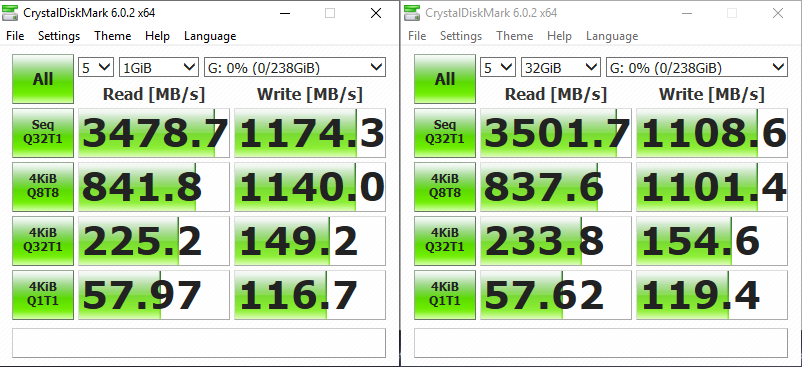Open File menu in right window
This screenshot has height=367, width=802.
coord(417,36)
